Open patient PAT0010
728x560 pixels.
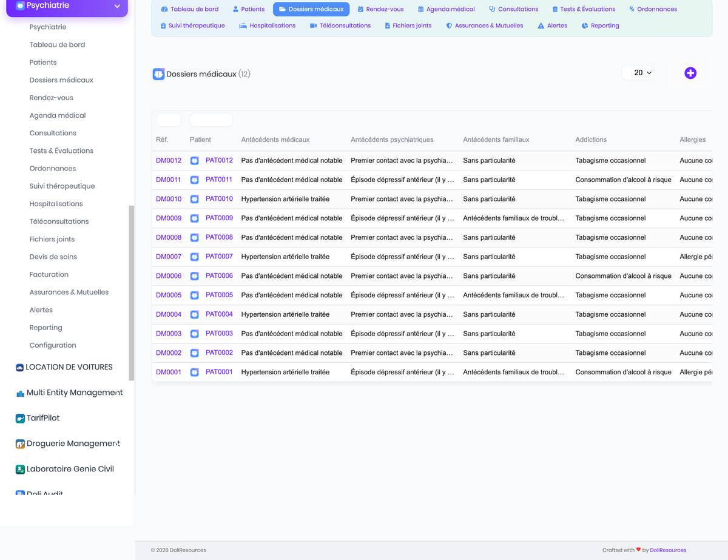[x=219, y=199]
